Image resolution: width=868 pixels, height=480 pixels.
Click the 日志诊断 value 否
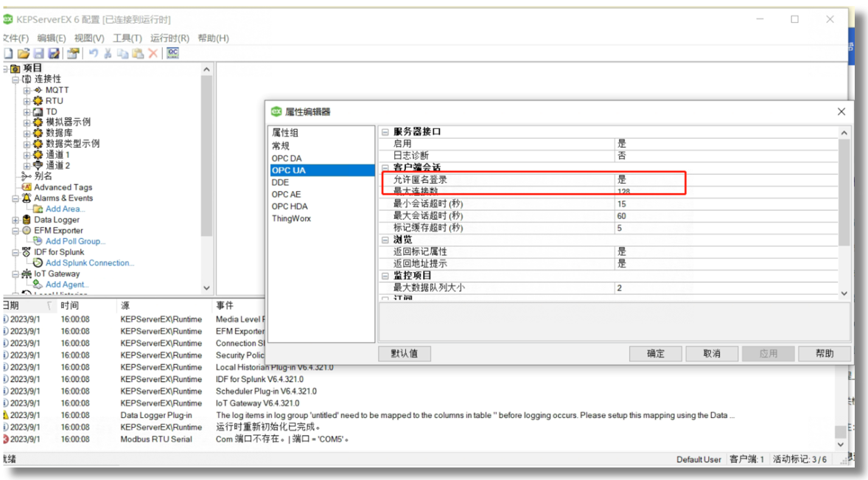click(x=726, y=156)
